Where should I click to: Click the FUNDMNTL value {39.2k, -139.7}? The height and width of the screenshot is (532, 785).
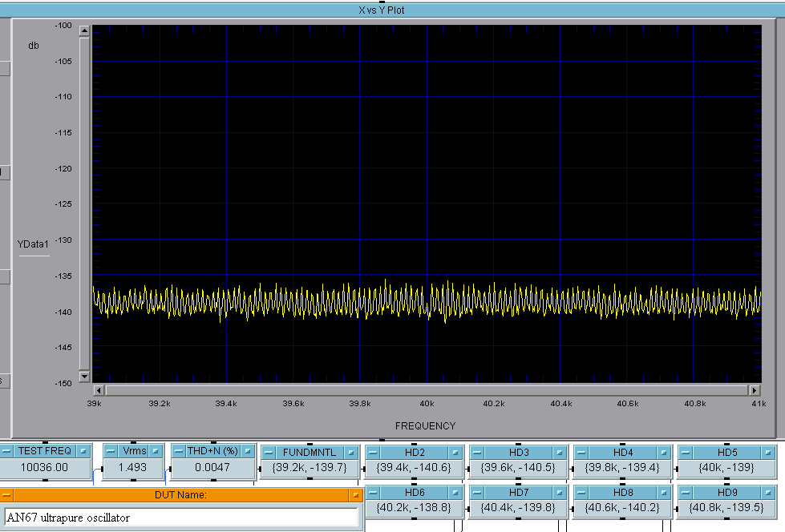point(310,468)
